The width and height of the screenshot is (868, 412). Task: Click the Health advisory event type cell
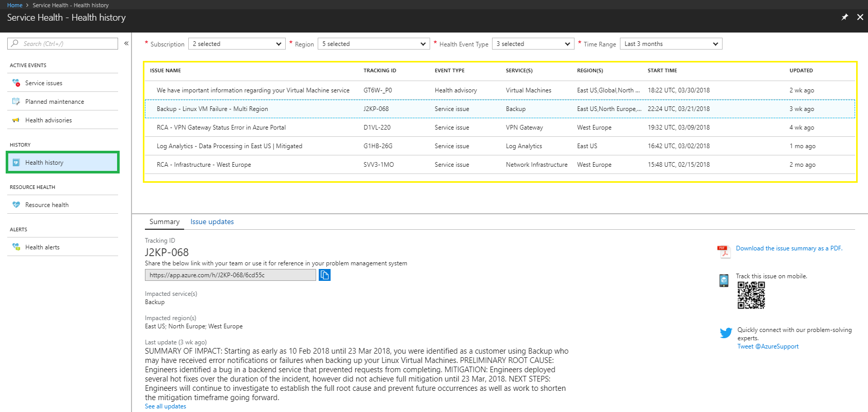click(x=456, y=90)
